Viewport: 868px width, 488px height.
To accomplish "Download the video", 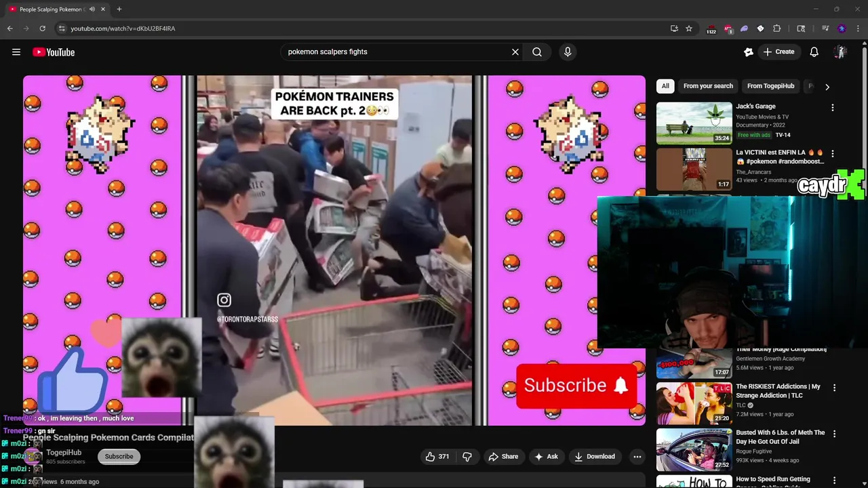I will point(594,457).
